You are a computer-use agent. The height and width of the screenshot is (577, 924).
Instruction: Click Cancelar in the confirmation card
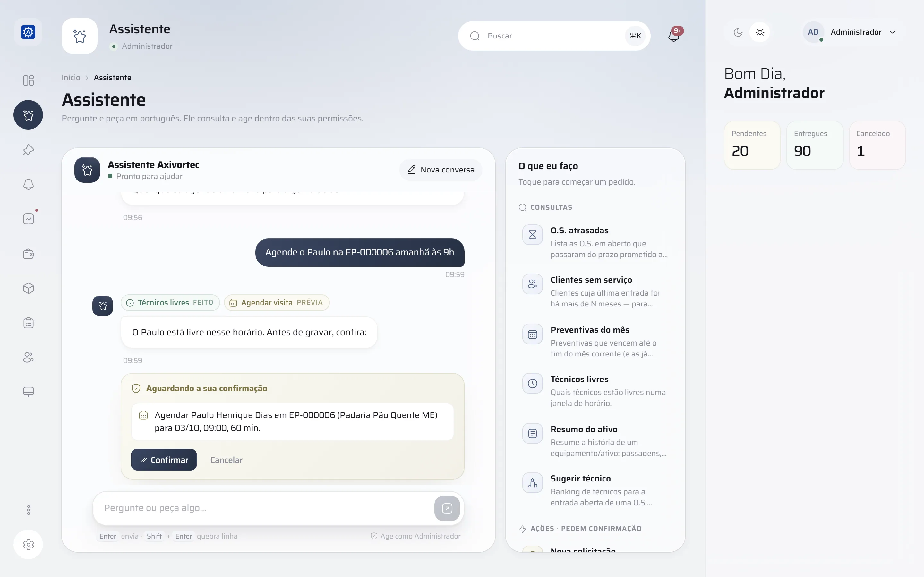coord(226,460)
